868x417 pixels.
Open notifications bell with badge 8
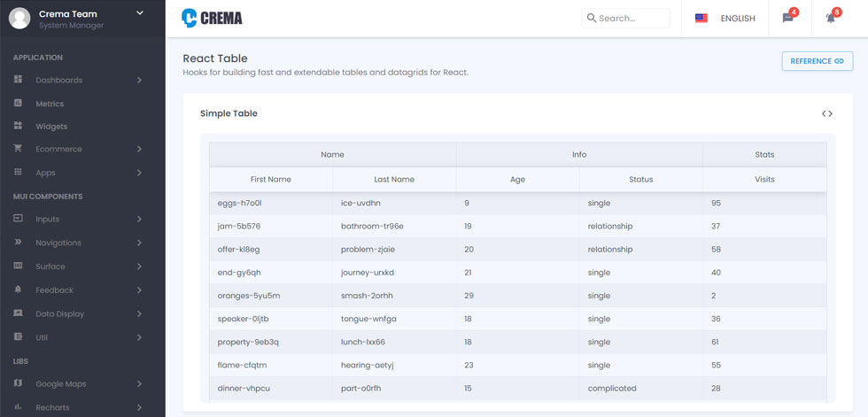tap(831, 18)
